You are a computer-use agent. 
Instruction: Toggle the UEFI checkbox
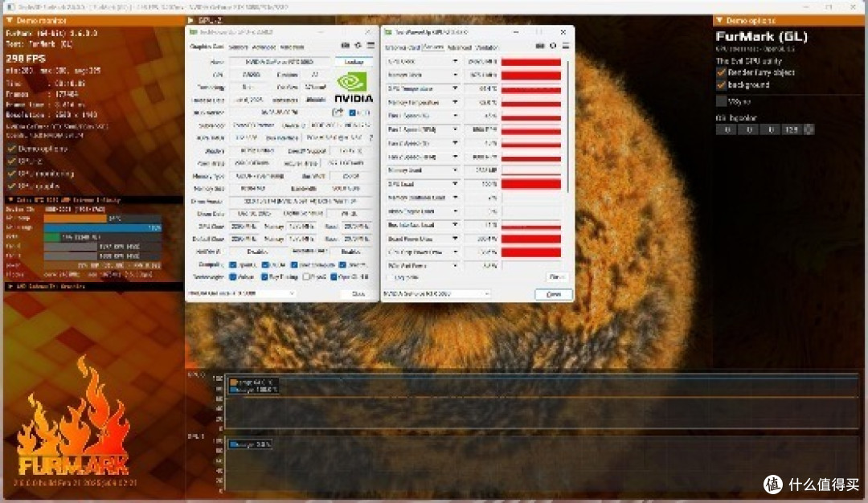click(x=353, y=112)
